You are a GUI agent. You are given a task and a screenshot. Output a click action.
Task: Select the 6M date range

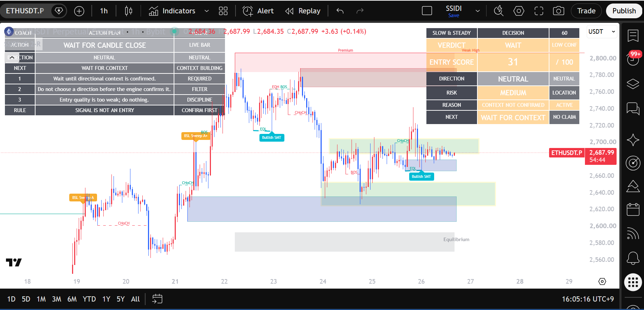point(72,299)
